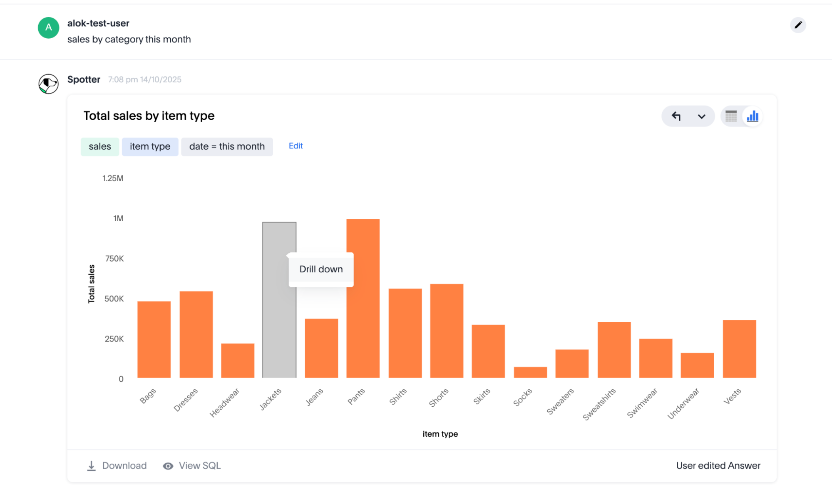Click the undo arrow icon

[x=676, y=116]
